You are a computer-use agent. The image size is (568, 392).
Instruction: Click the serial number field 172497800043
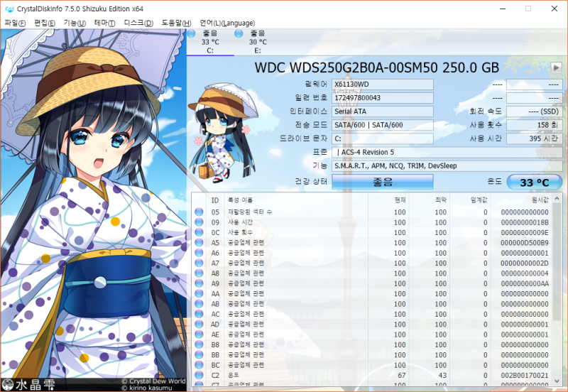(x=383, y=98)
